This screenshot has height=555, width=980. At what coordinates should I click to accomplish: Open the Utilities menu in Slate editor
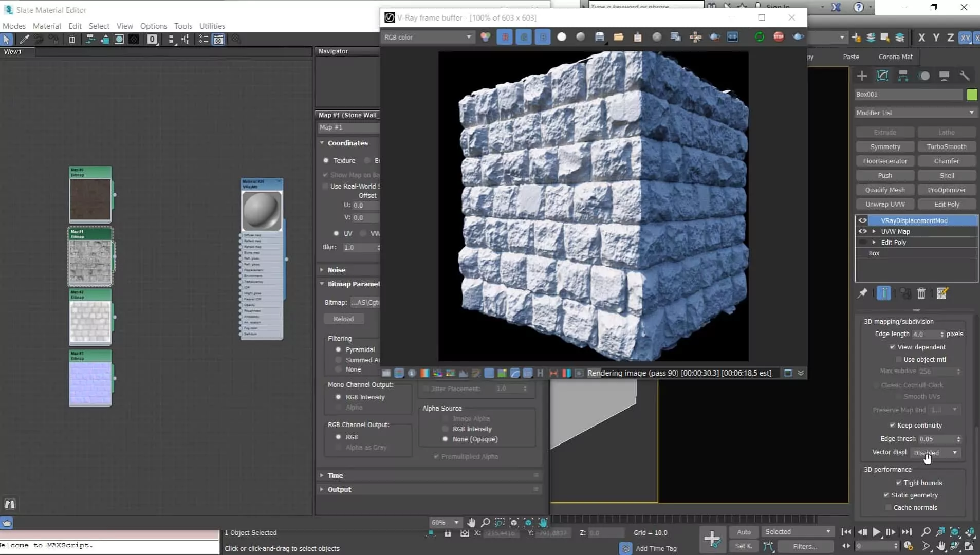click(212, 26)
